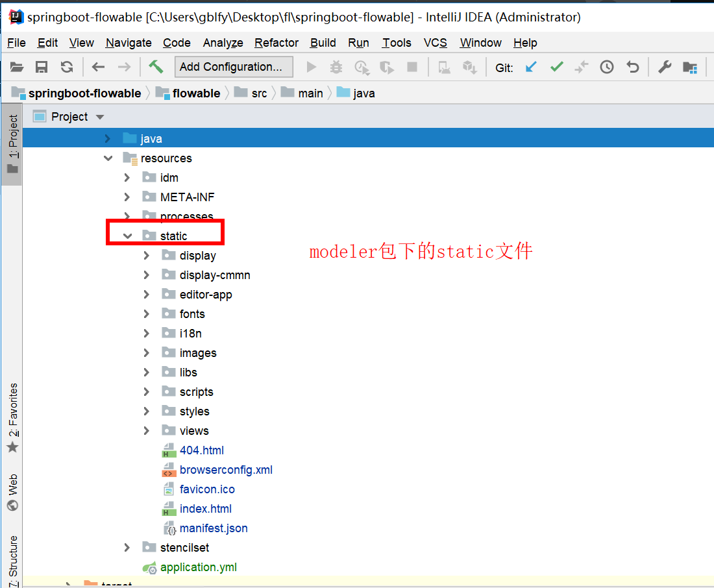This screenshot has width=714, height=588.
Task: Expand the java folder node
Action: click(107, 138)
